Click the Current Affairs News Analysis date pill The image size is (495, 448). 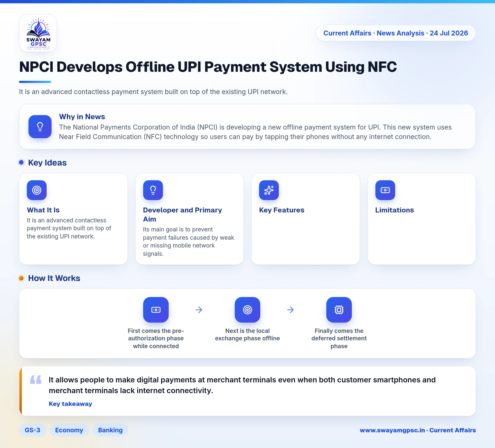click(x=396, y=33)
